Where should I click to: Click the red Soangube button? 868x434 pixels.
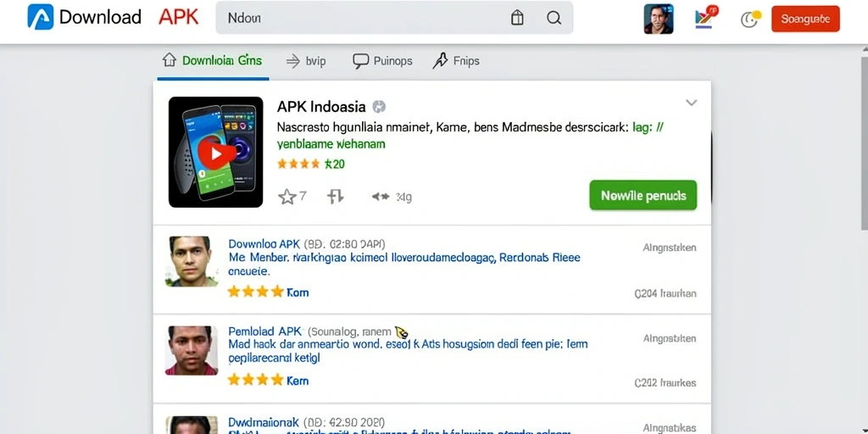point(805,19)
